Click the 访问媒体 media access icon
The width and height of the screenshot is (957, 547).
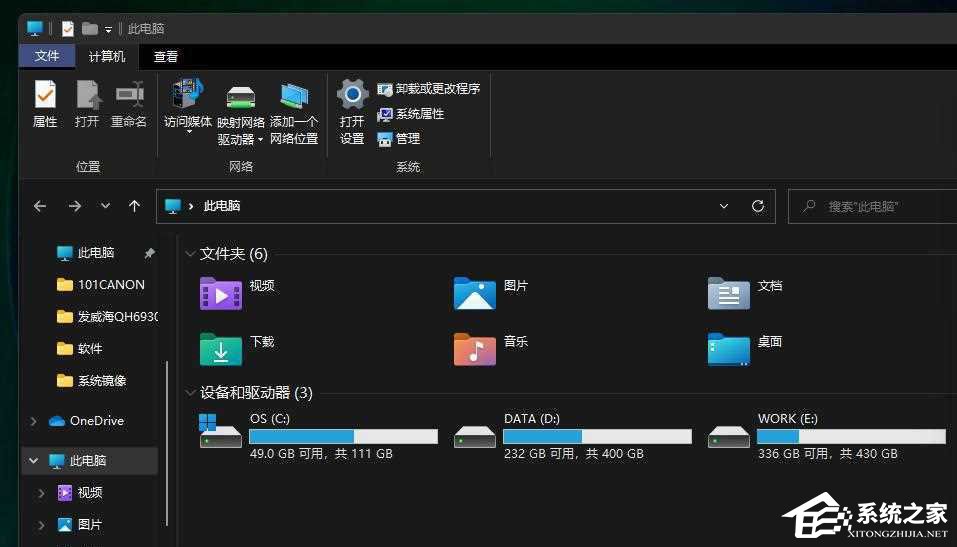[x=187, y=96]
